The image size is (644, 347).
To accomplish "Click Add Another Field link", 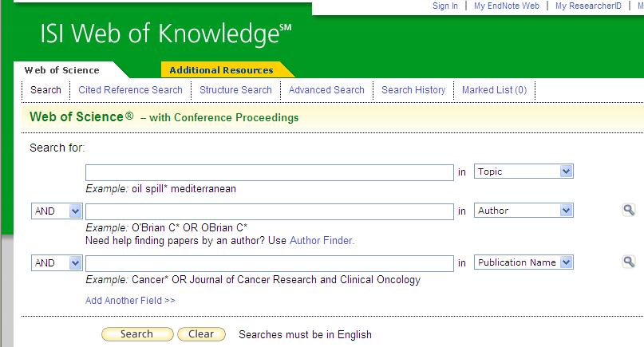I will coord(130,301).
